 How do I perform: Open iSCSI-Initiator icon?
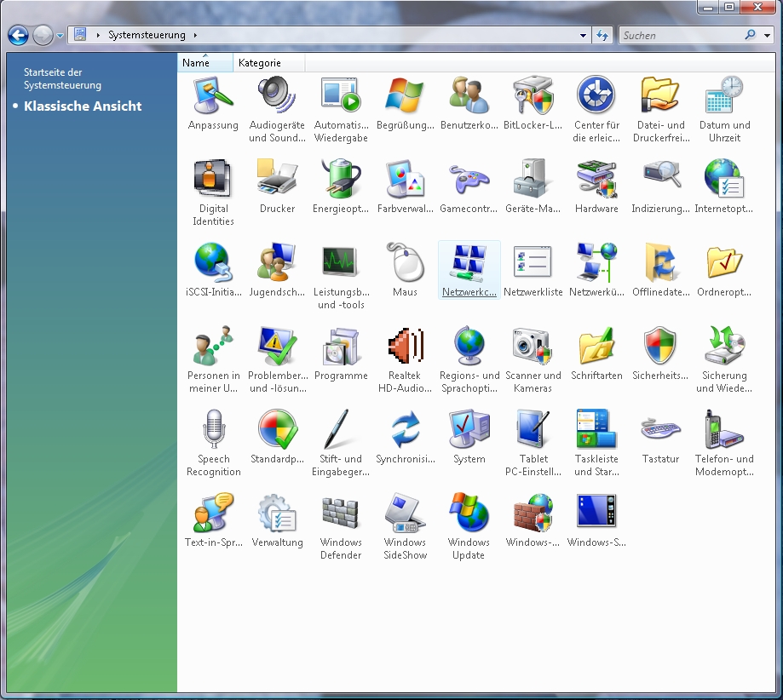(x=213, y=261)
